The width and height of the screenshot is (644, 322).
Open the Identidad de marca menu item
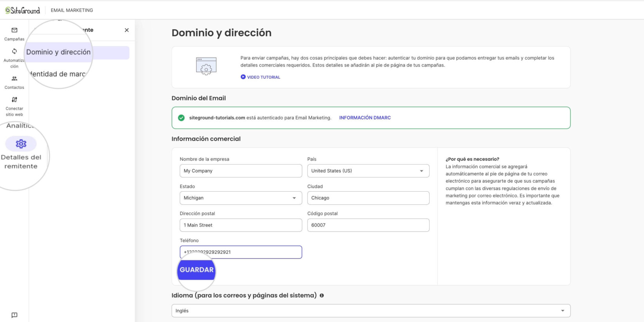point(58,74)
